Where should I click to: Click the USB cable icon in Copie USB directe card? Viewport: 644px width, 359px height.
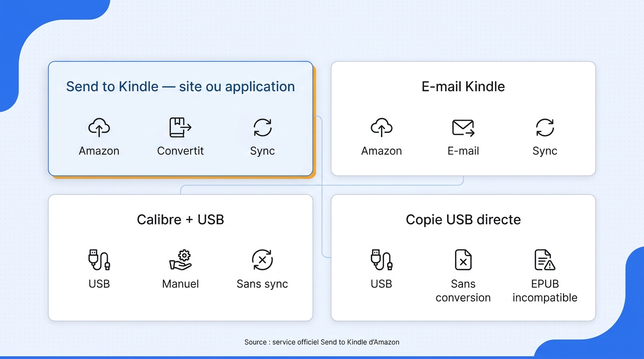point(381,260)
